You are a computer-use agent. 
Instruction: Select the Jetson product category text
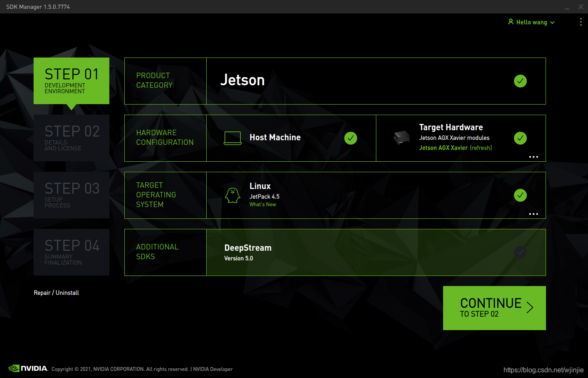(242, 80)
